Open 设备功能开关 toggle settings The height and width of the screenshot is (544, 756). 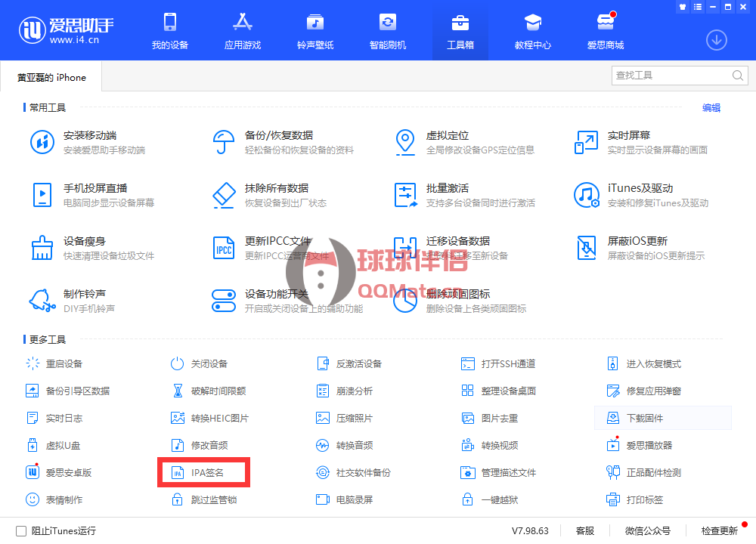225,301
